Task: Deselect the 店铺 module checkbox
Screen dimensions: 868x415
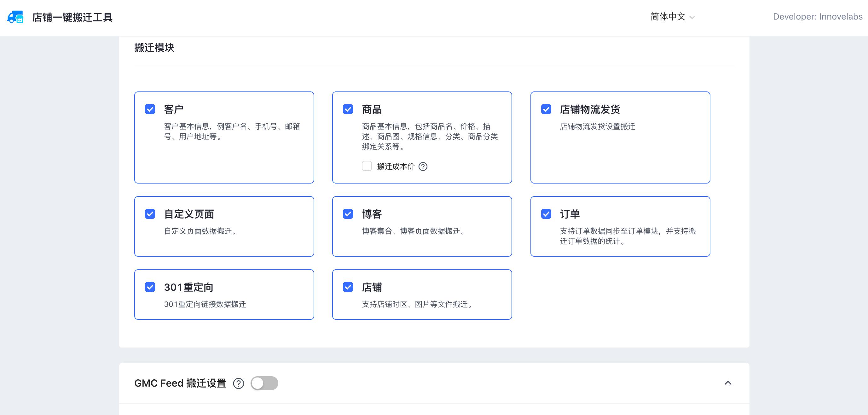Action: click(x=348, y=287)
